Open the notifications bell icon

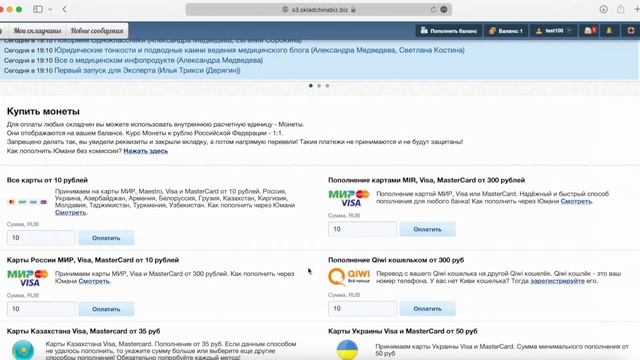609,31
